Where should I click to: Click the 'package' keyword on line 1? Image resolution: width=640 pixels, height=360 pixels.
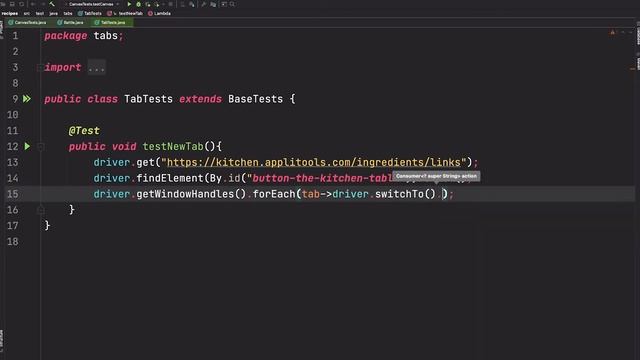(x=66, y=36)
